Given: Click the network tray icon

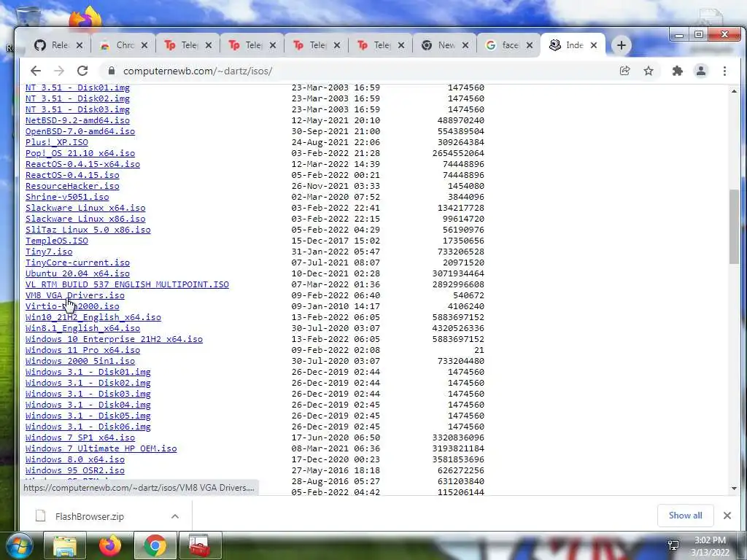Looking at the screenshot, I should 673,545.
